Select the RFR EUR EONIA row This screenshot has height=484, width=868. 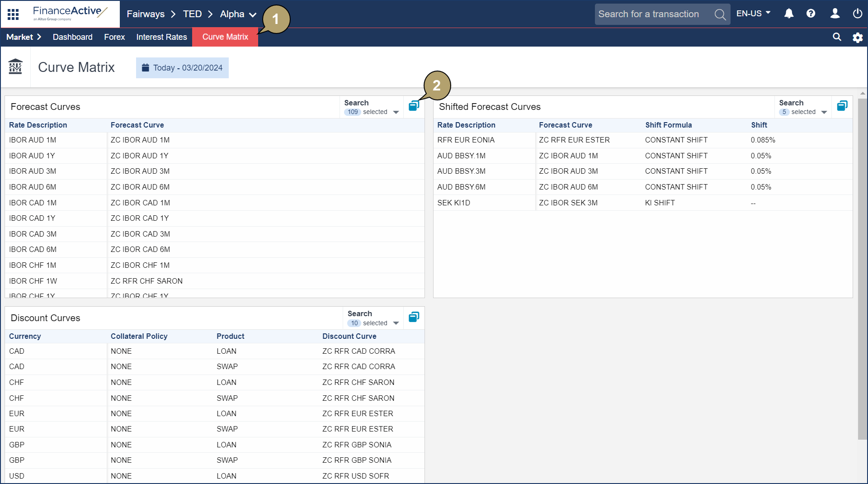click(x=643, y=140)
